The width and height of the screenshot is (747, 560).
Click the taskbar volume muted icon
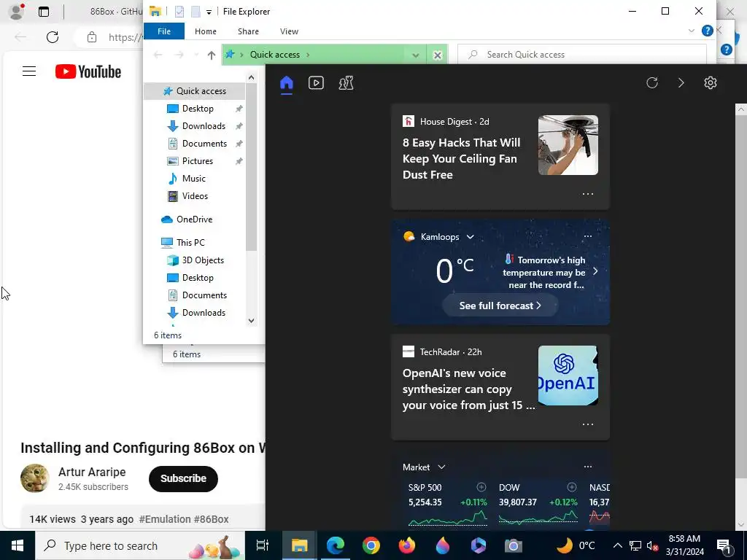point(652,546)
